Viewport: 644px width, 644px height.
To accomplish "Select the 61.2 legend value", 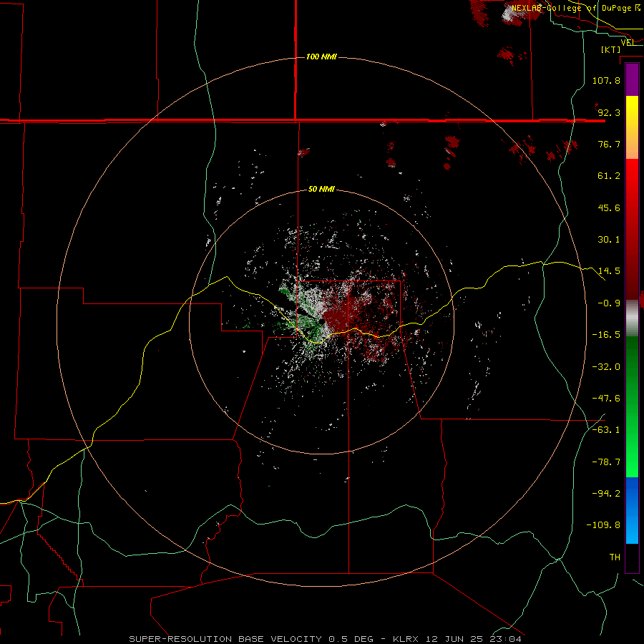I will click(609, 176).
